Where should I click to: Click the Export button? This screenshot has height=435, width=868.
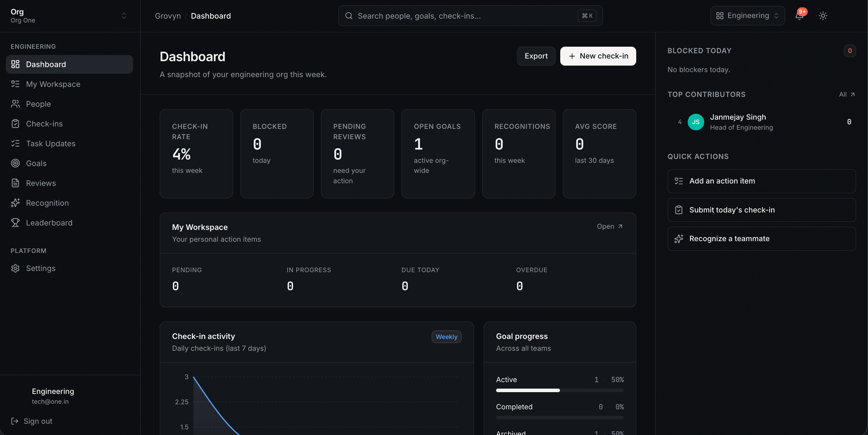coord(536,56)
